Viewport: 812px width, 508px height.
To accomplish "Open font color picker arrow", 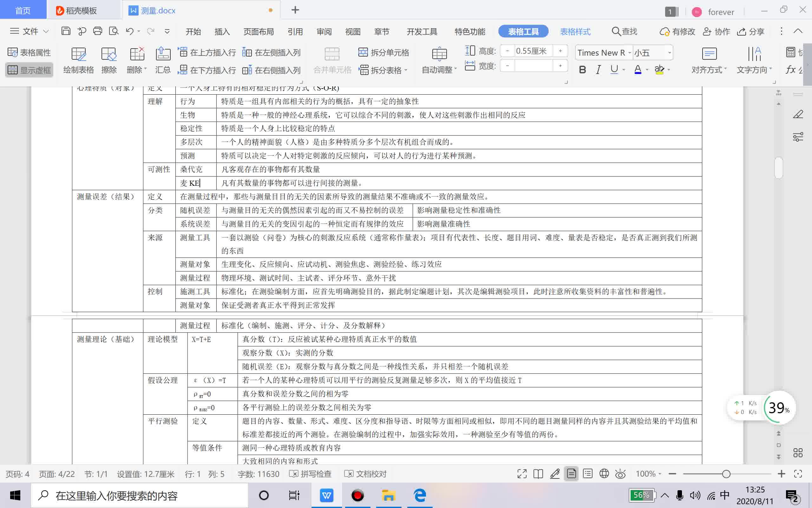I will [647, 70].
